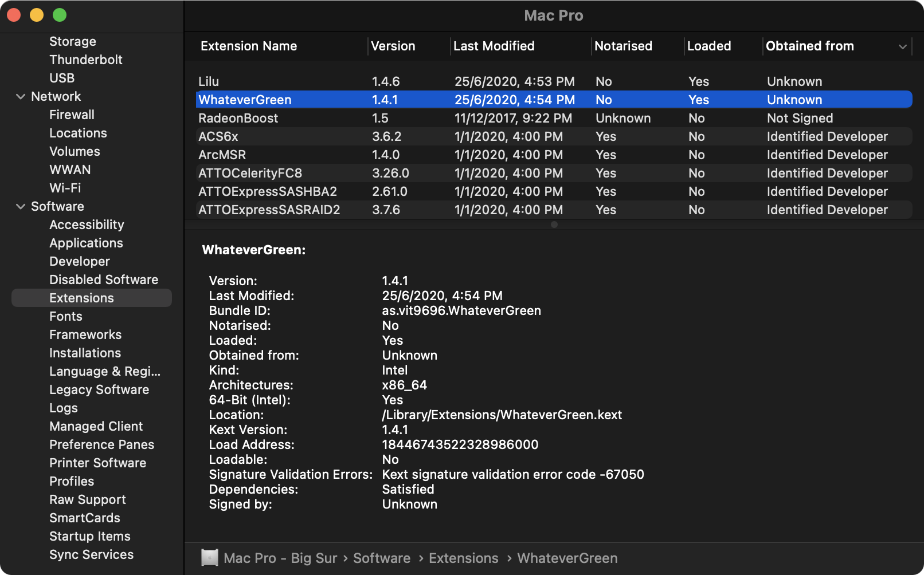924x575 pixels.
Task: Open Applications in the sidebar
Action: pos(86,243)
